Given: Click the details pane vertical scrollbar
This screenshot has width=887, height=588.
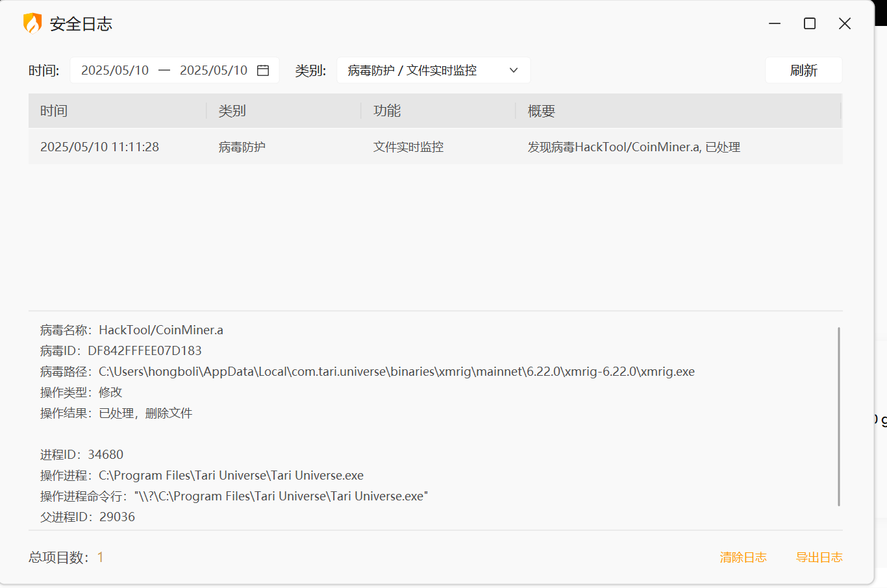Looking at the screenshot, I should tap(839, 416).
